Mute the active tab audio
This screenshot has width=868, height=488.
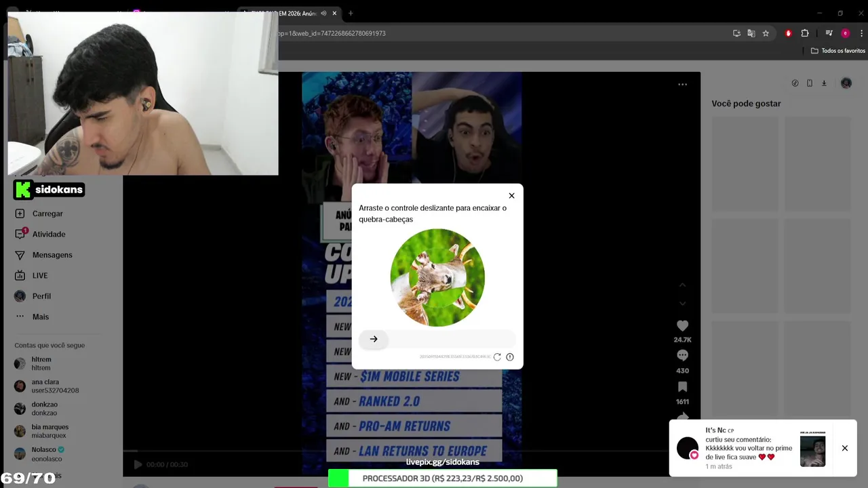click(x=323, y=13)
